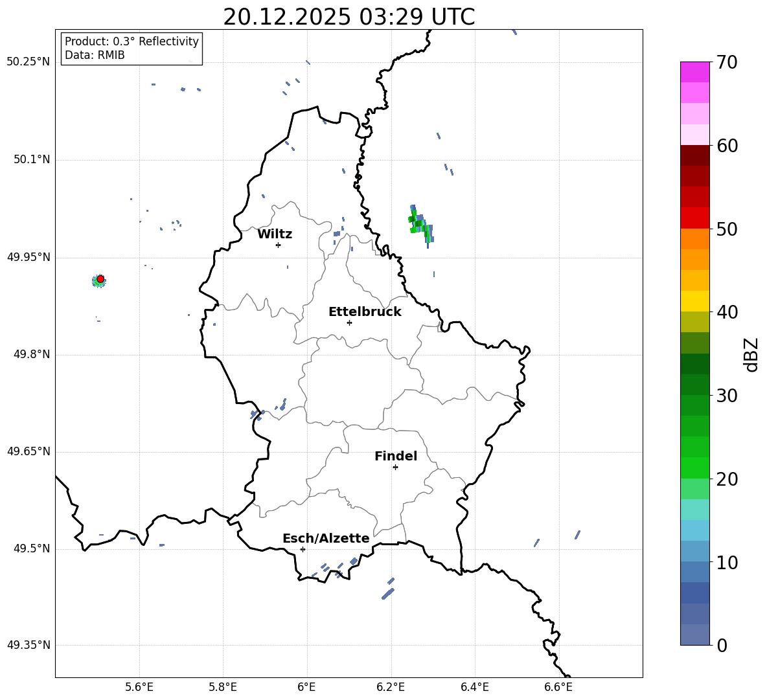The height and width of the screenshot is (700, 767).
Task: Click the 50.1°N latitude label
Action: (x=32, y=159)
